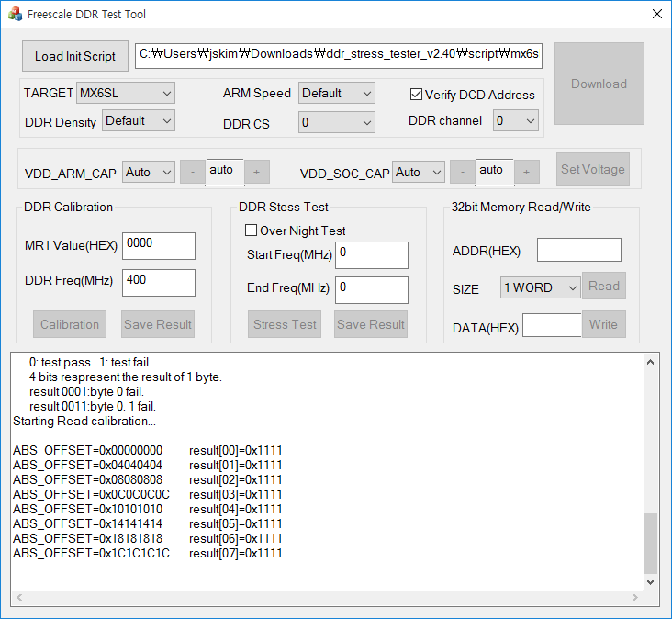
Task: Click the Calibration button
Action: click(x=70, y=324)
